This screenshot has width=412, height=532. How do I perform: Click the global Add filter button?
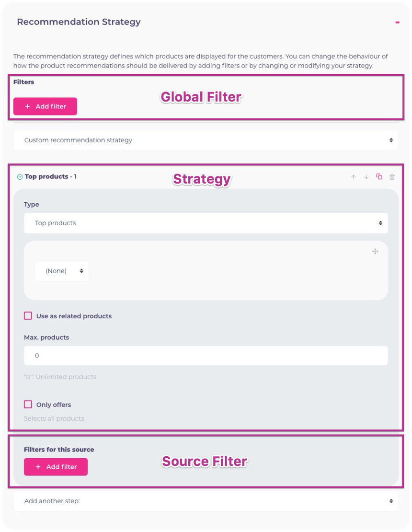[x=45, y=106]
